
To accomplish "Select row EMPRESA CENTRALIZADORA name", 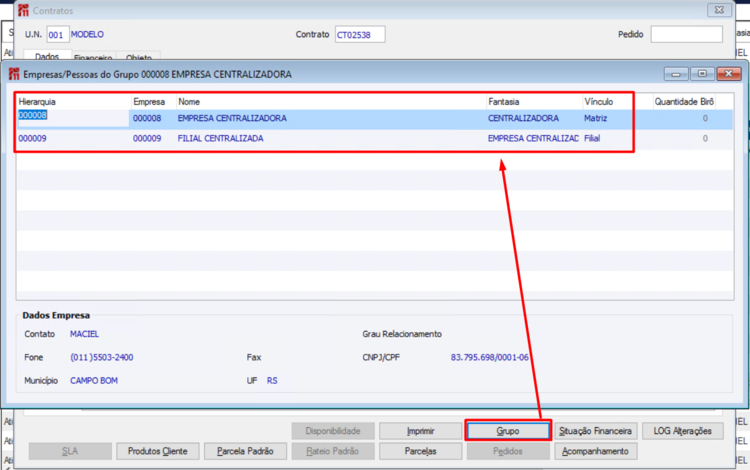I will click(232, 118).
